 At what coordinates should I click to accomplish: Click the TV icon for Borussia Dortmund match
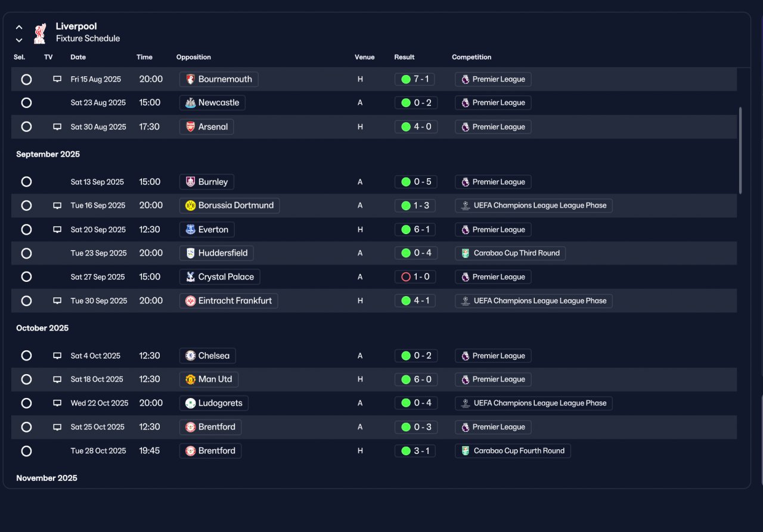pyautogui.click(x=57, y=206)
